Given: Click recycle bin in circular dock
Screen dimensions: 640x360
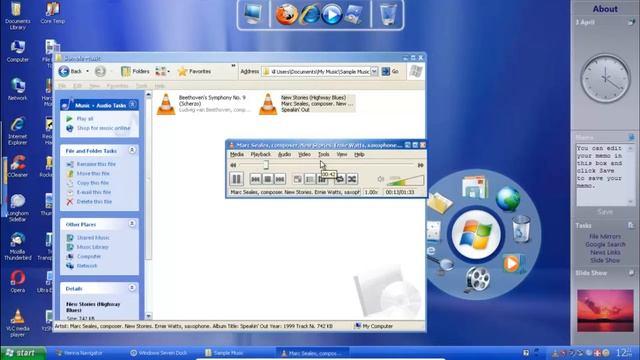Looking at the screenshot, I should 522,229.
